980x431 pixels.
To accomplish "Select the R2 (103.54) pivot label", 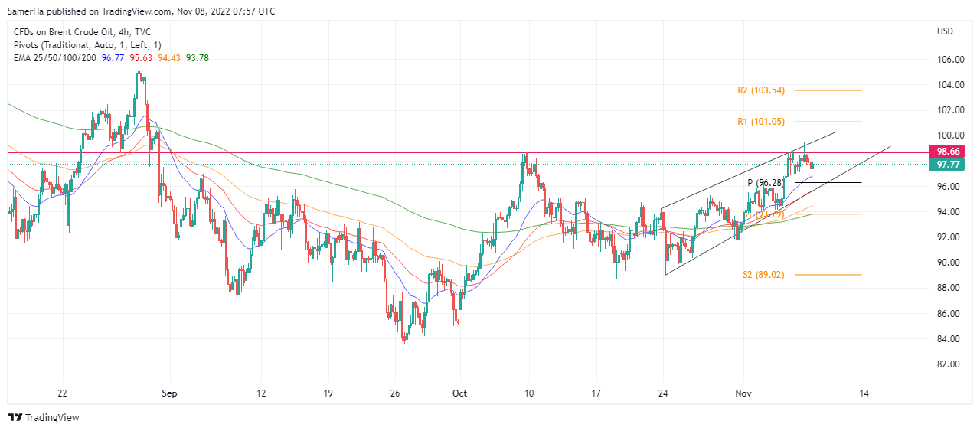I will [761, 90].
